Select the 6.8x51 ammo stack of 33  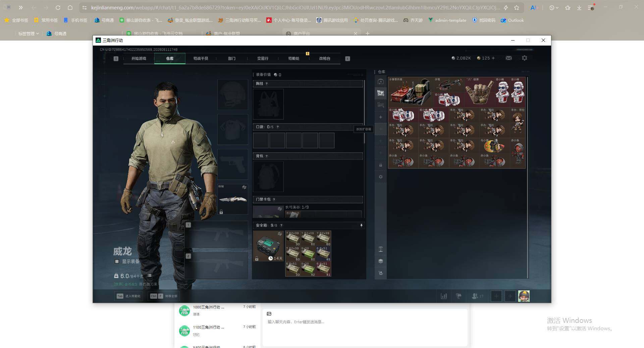pos(293,269)
